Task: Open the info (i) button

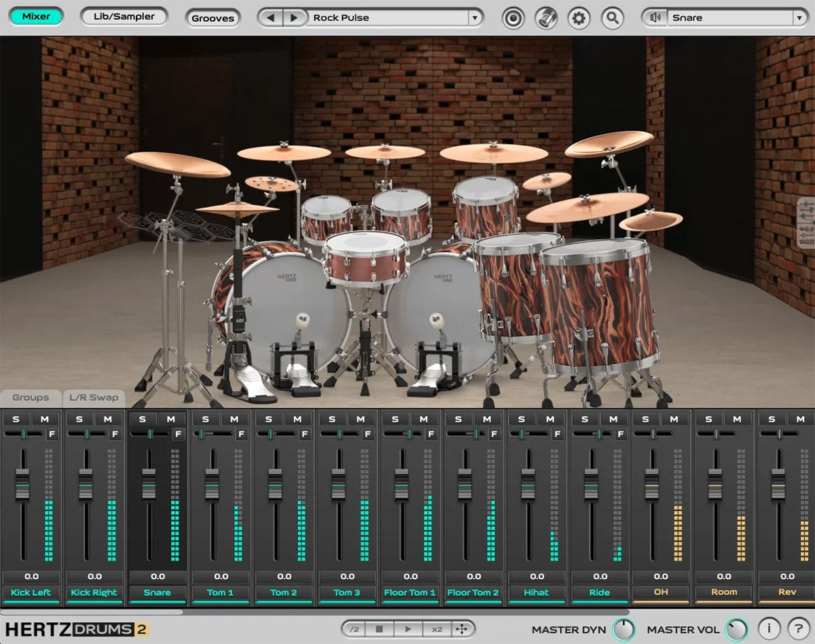Action: [x=769, y=628]
